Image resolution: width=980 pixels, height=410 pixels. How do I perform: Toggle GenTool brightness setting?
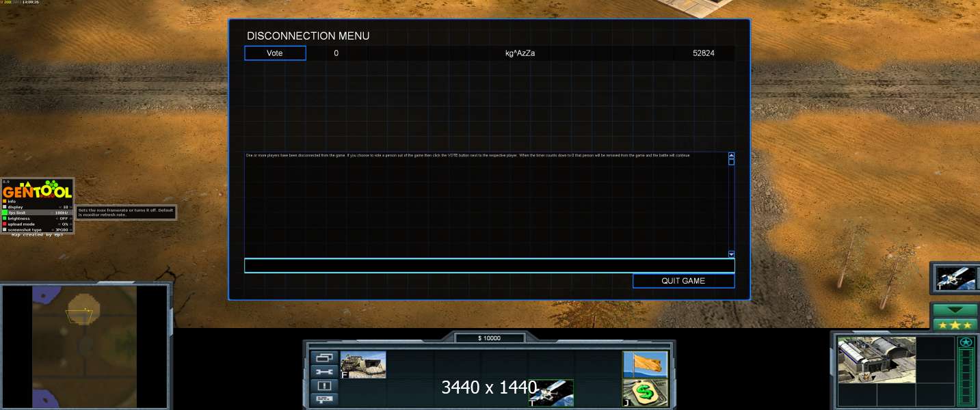(38, 219)
